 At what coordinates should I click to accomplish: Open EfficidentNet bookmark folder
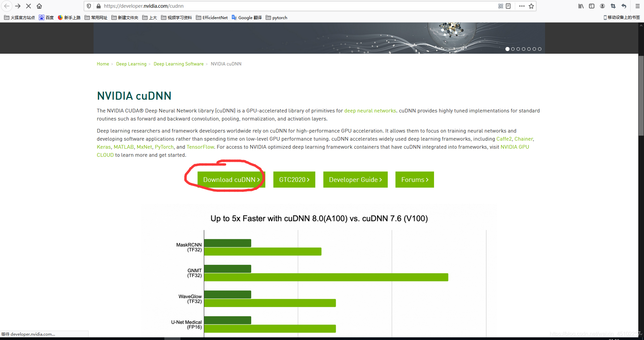click(x=212, y=17)
